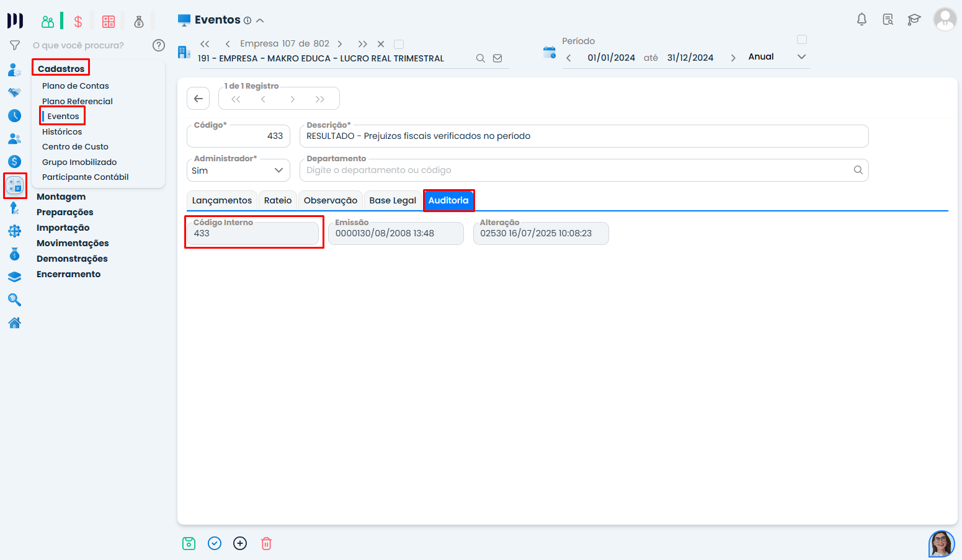Click the notification bell icon
The width and height of the screenshot is (962, 560).
862,20
